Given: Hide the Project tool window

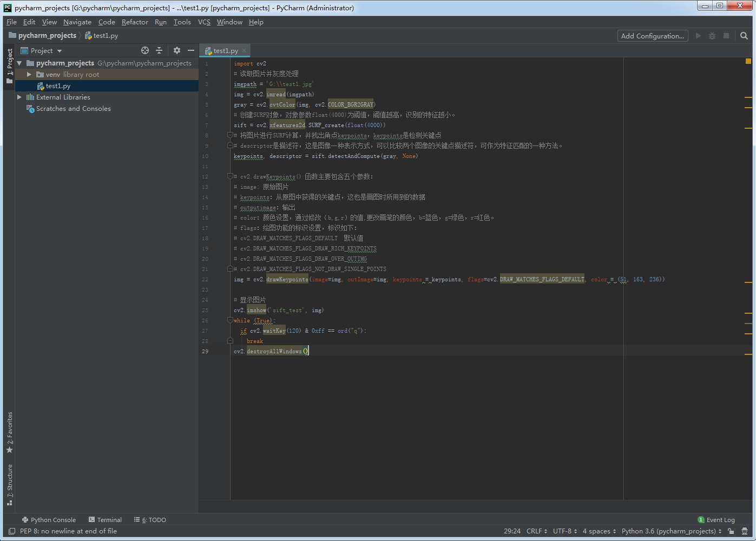Looking at the screenshot, I should click(x=192, y=50).
